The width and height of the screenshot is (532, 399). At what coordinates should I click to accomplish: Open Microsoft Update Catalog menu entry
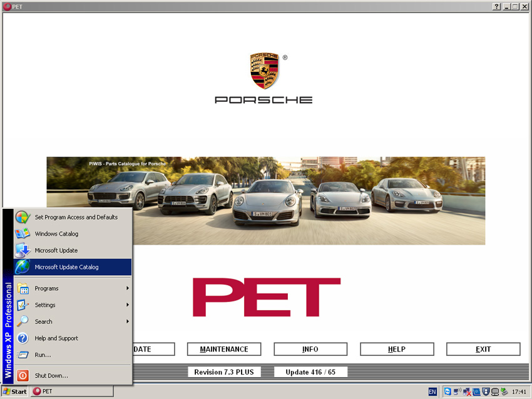pyautogui.click(x=73, y=267)
